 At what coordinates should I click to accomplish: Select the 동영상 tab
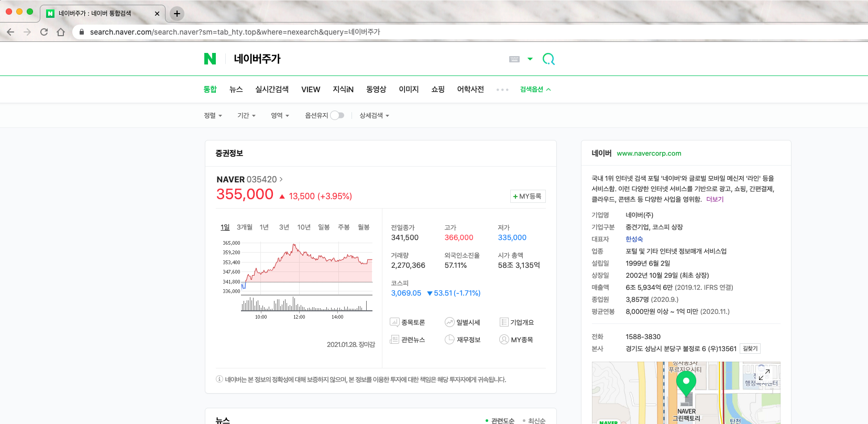tap(376, 89)
